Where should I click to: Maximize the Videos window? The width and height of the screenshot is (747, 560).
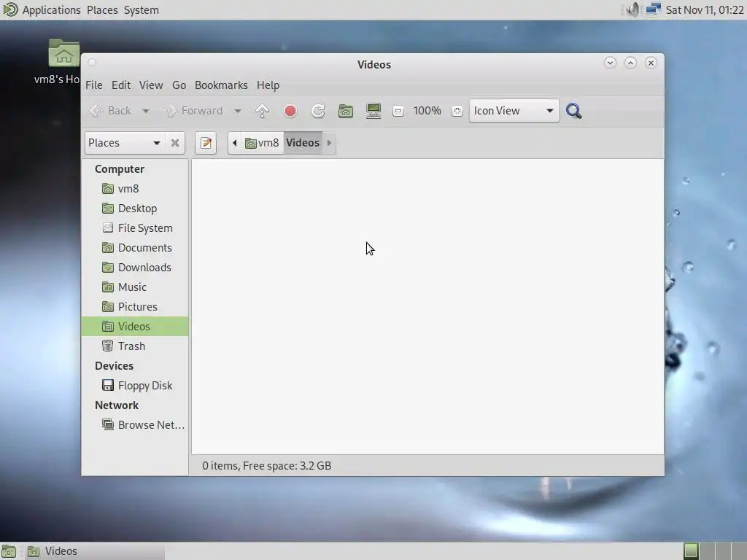coord(630,63)
